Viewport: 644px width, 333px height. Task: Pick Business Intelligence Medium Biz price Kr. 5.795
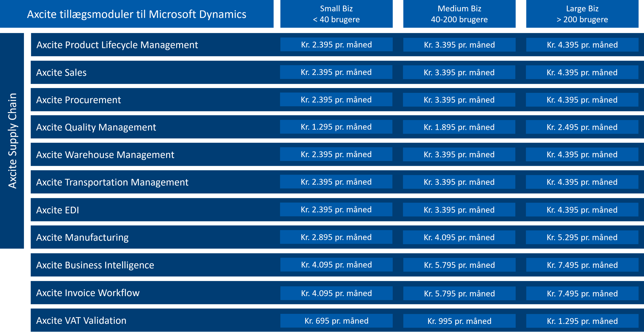459,265
